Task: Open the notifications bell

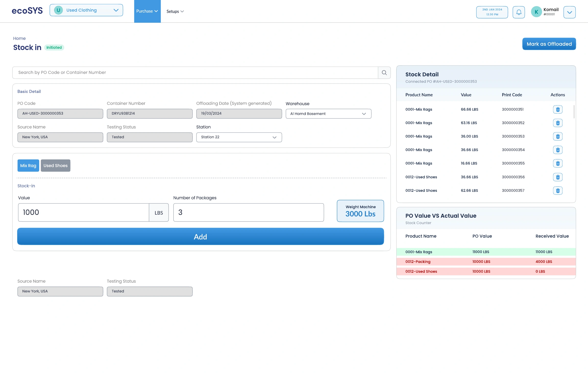Action: click(519, 12)
